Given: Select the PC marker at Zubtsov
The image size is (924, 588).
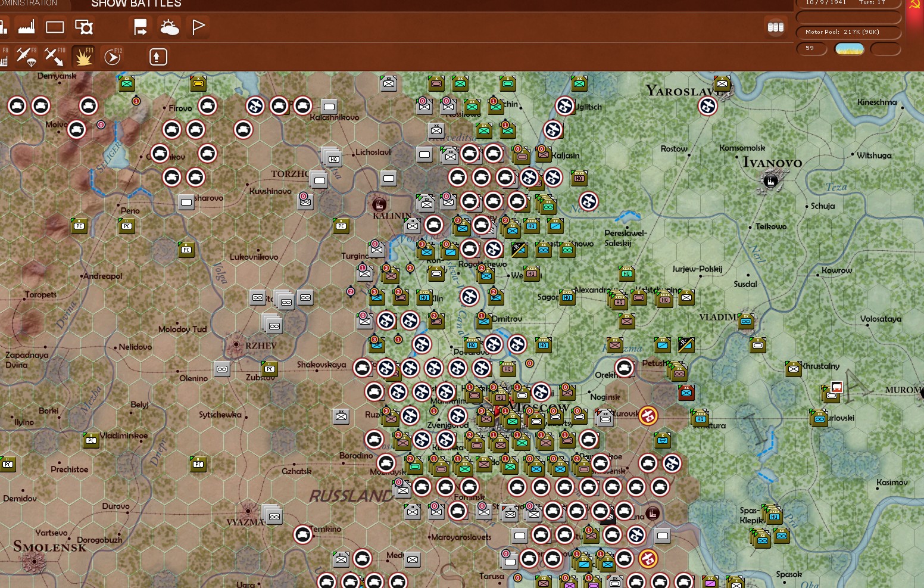Looking at the screenshot, I should pyautogui.click(x=269, y=368).
